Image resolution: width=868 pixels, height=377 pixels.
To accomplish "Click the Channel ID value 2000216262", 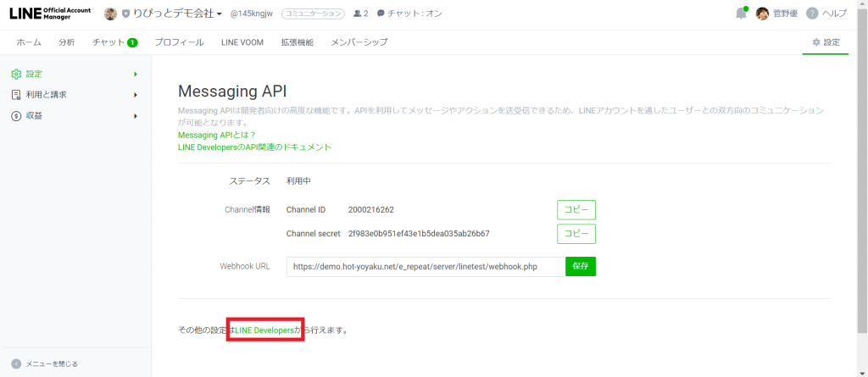I will (x=371, y=210).
